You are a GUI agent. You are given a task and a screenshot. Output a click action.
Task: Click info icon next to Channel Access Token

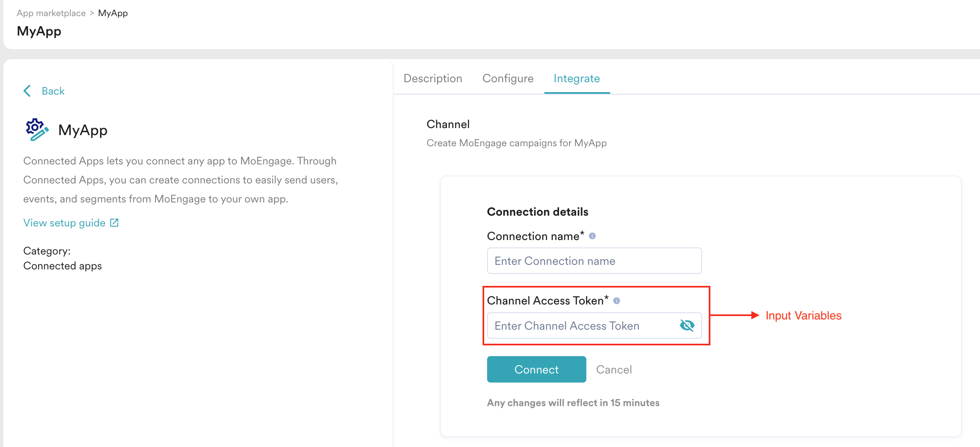[617, 301]
